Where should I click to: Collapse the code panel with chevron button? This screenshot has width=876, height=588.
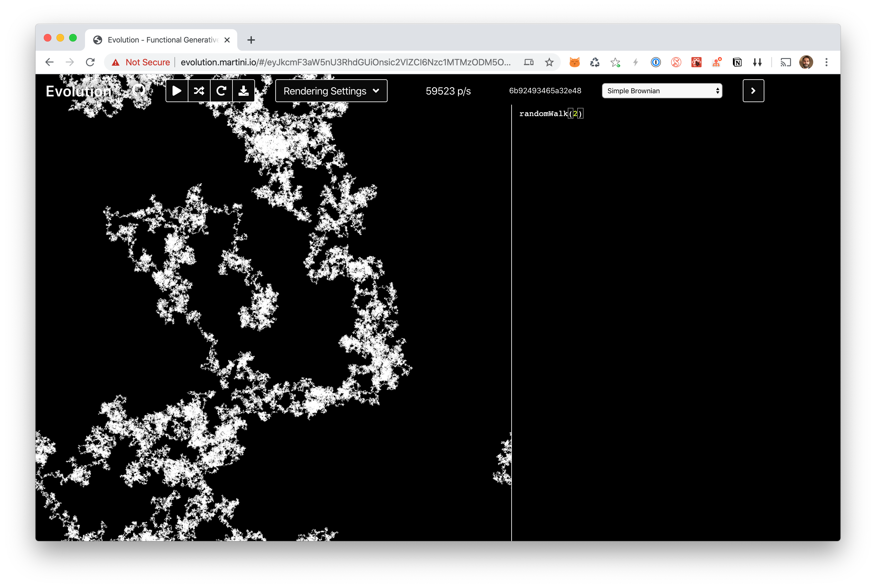point(753,91)
